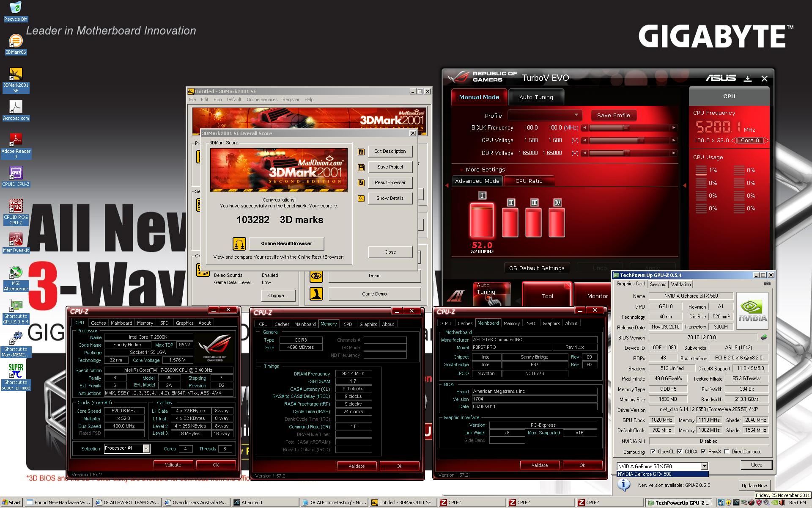Switch to AI Suite II taskbar item
The height and width of the screenshot is (508, 812).
tap(265, 502)
